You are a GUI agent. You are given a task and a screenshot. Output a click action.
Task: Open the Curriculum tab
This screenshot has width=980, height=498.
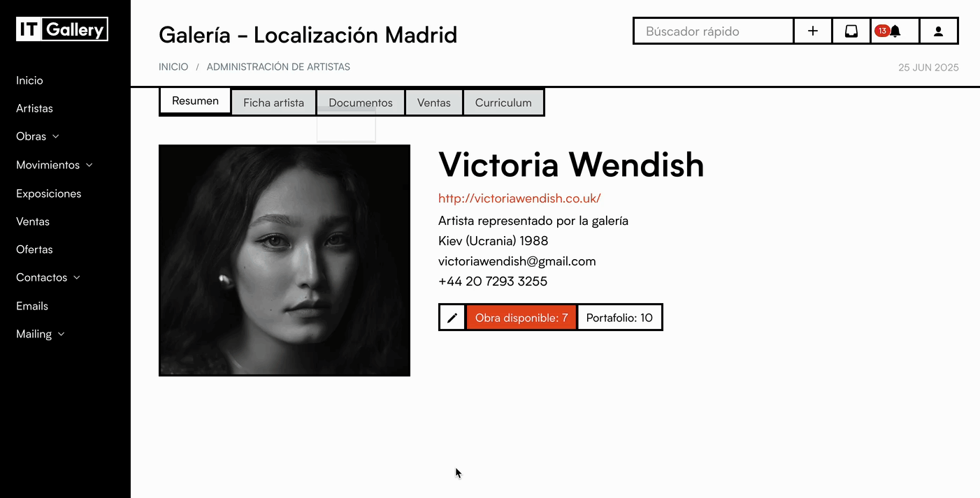click(x=503, y=103)
